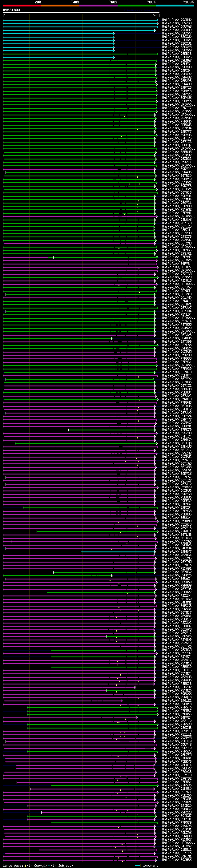Select row UniRef100_B9SDP1

coord(177,802)
